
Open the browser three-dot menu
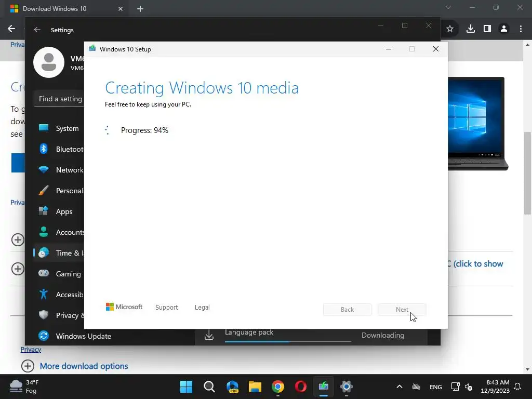click(x=521, y=29)
